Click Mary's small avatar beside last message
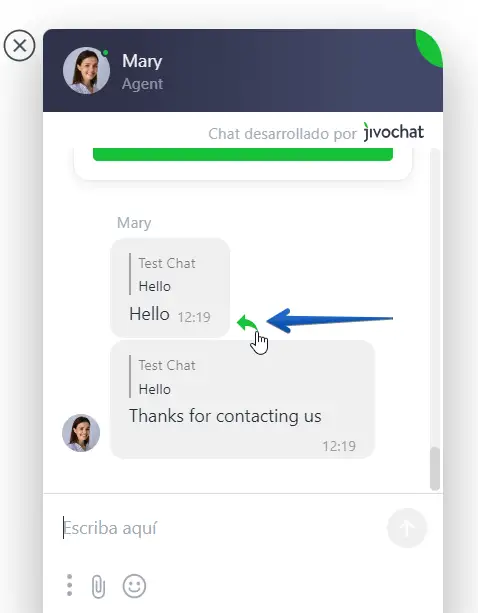Viewport: 478px width, 613px height. pos(81,433)
